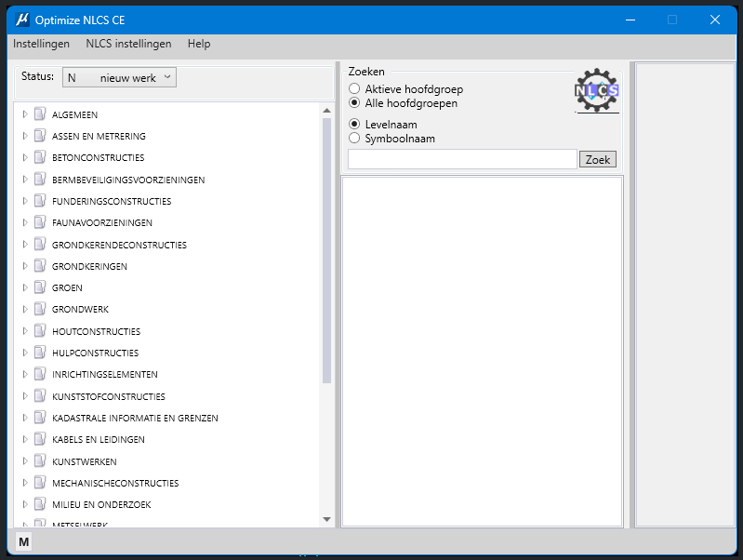Expand the ALGEMEEN tree node

click(x=25, y=114)
